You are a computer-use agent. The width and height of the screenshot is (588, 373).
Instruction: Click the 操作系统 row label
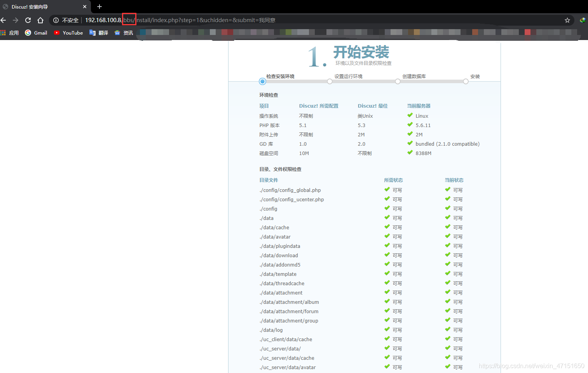point(269,116)
